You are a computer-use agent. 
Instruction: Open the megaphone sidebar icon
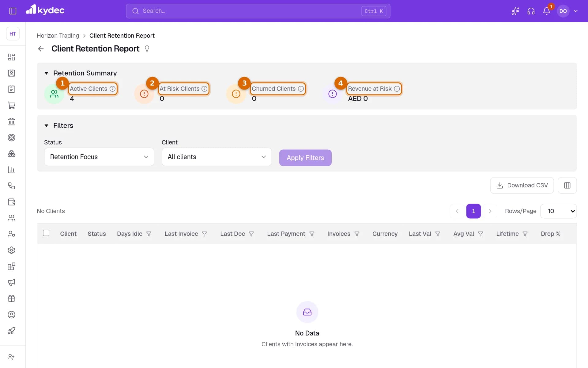11,282
